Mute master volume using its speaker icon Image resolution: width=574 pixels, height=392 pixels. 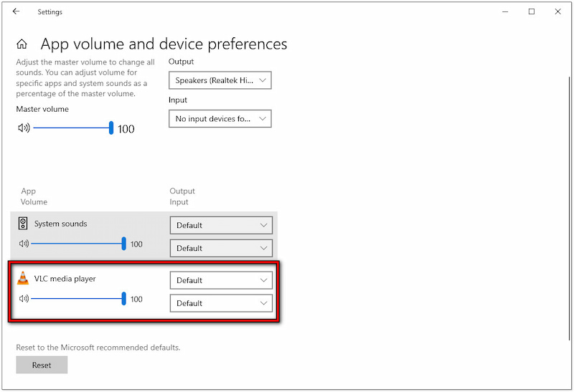tap(24, 128)
